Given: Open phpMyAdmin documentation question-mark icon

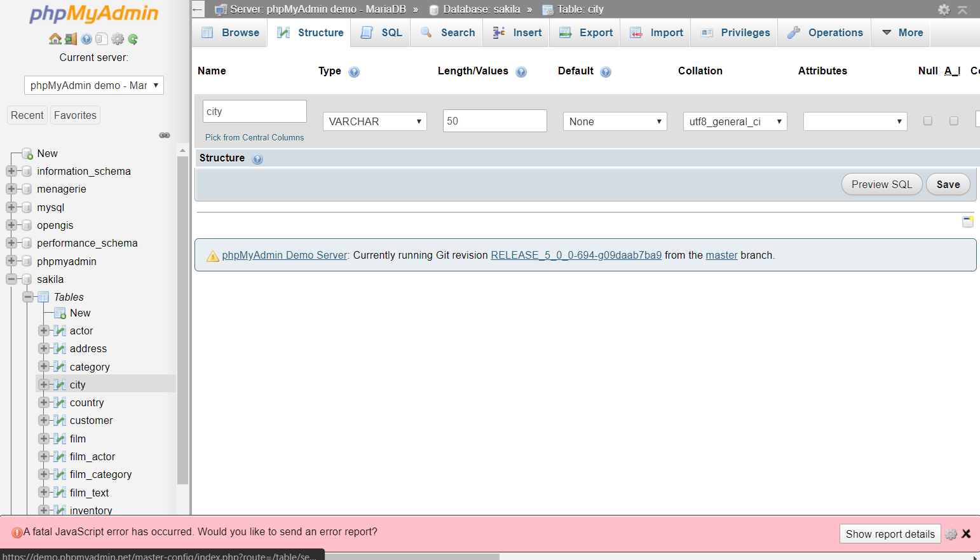Looking at the screenshot, I should pyautogui.click(x=86, y=38).
